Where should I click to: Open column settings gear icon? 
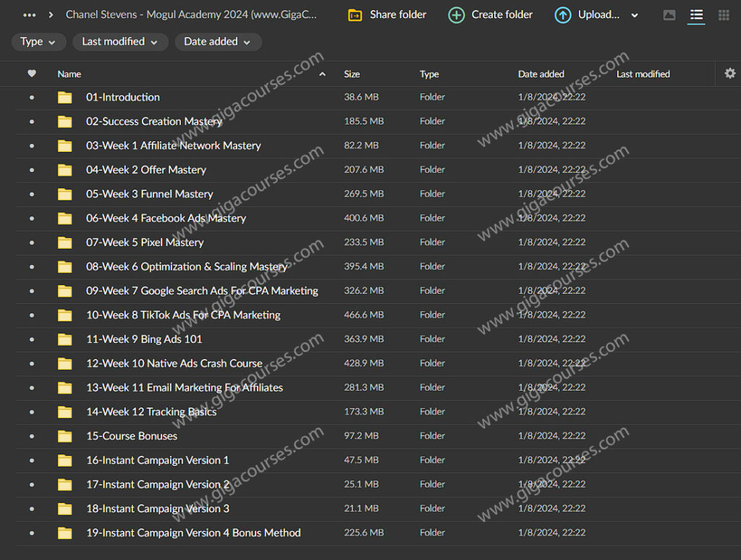pyautogui.click(x=729, y=73)
